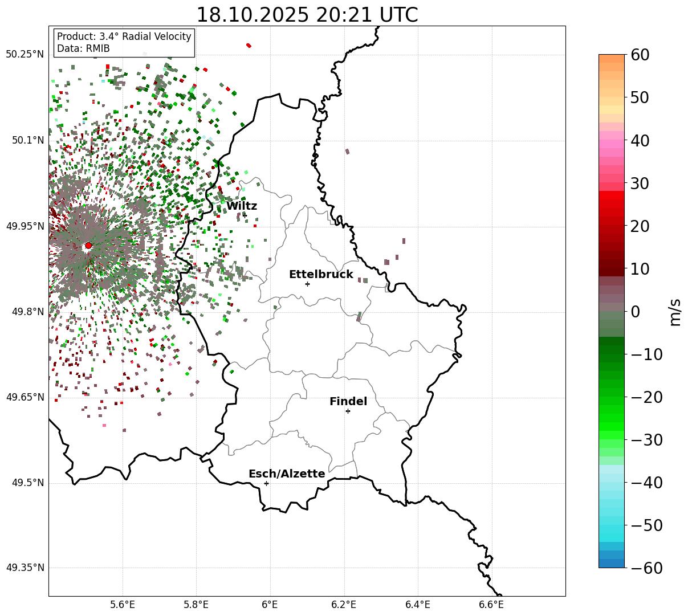The height and width of the screenshot is (616, 688).
Task: Click the 50.1°N latitude label
Action: [27, 140]
